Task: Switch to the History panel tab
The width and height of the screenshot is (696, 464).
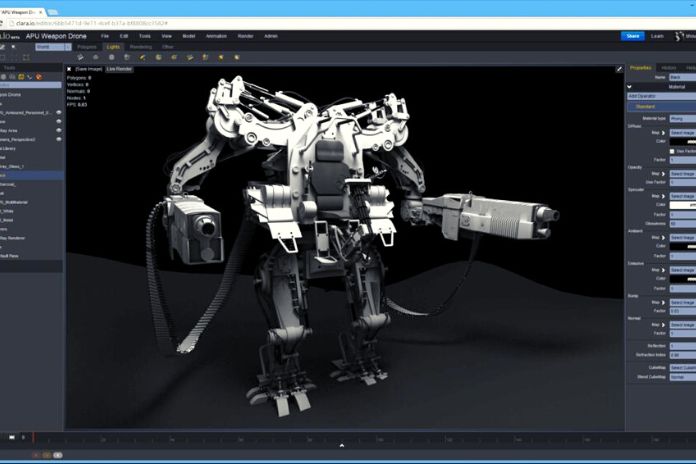Action: pyautogui.click(x=668, y=67)
